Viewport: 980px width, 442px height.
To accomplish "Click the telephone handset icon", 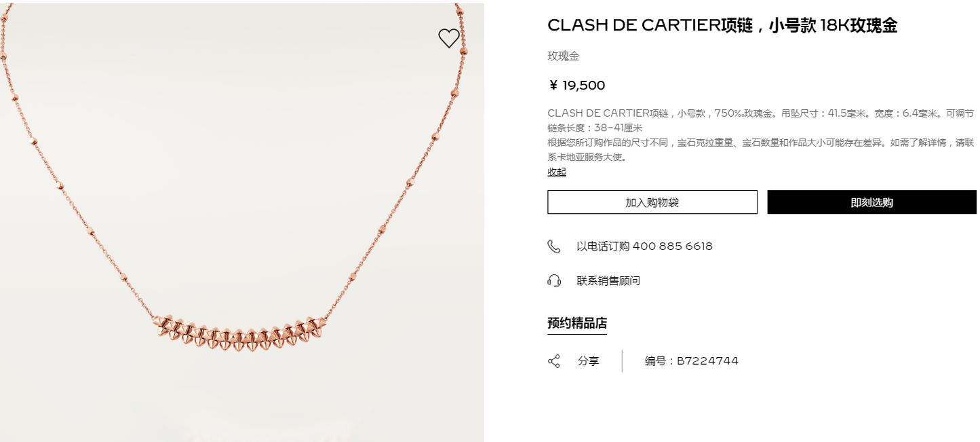I will (554, 246).
